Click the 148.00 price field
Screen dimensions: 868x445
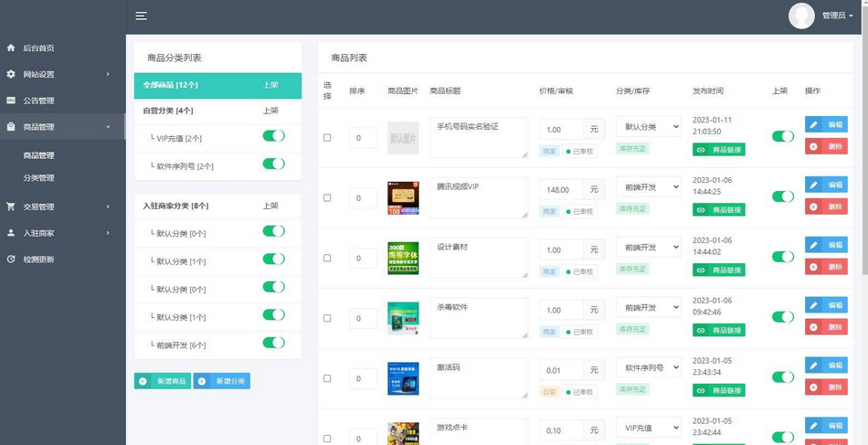(x=561, y=190)
